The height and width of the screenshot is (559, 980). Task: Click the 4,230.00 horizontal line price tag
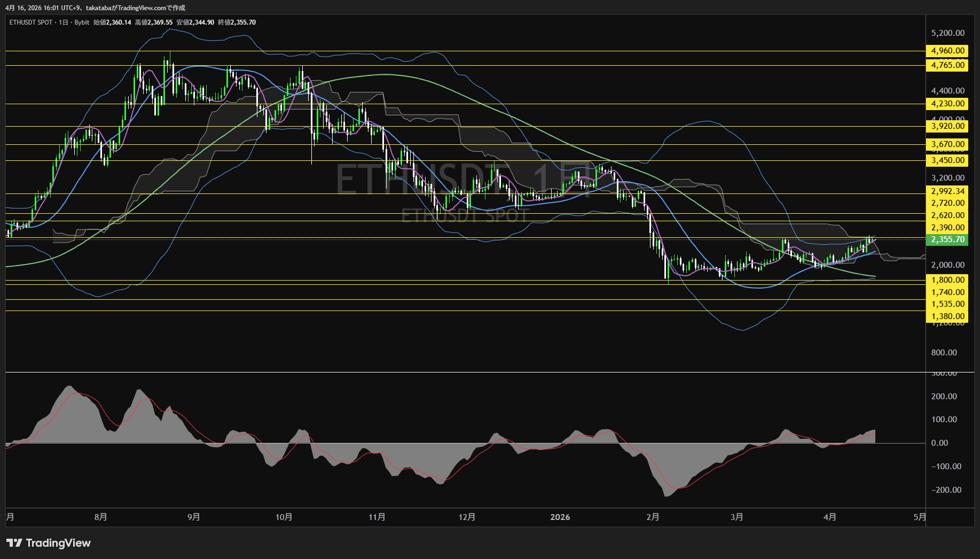[x=947, y=104]
